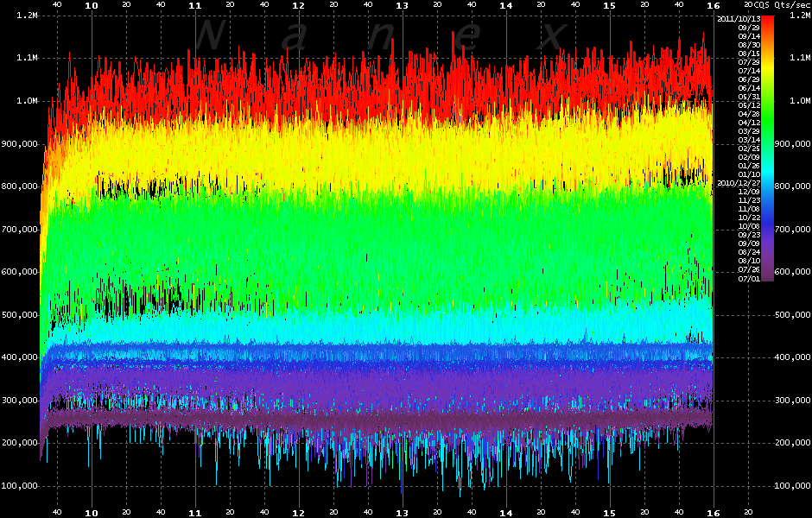Select the 1.2M label on the left axis
The image size is (812, 518).
point(26,16)
